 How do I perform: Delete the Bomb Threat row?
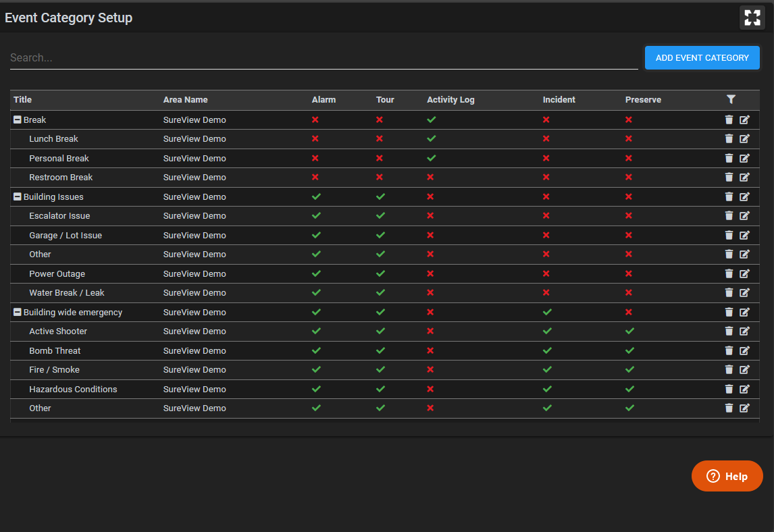click(x=729, y=350)
